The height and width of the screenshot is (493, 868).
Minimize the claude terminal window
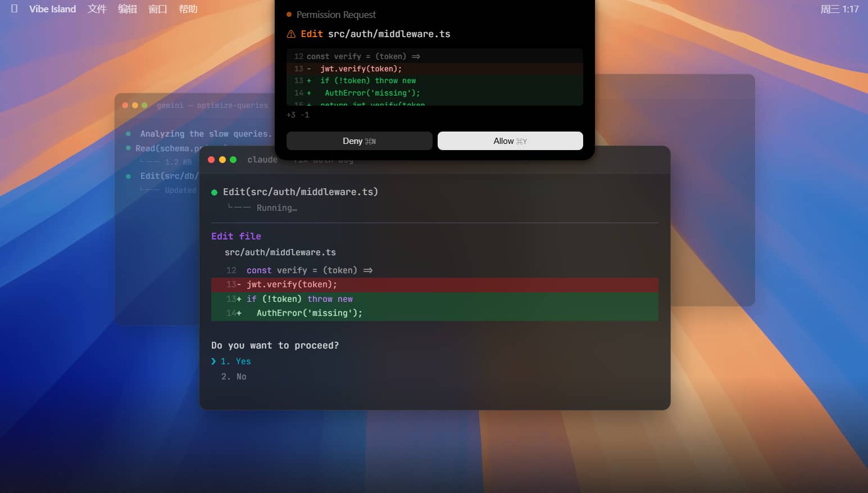click(222, 160)
